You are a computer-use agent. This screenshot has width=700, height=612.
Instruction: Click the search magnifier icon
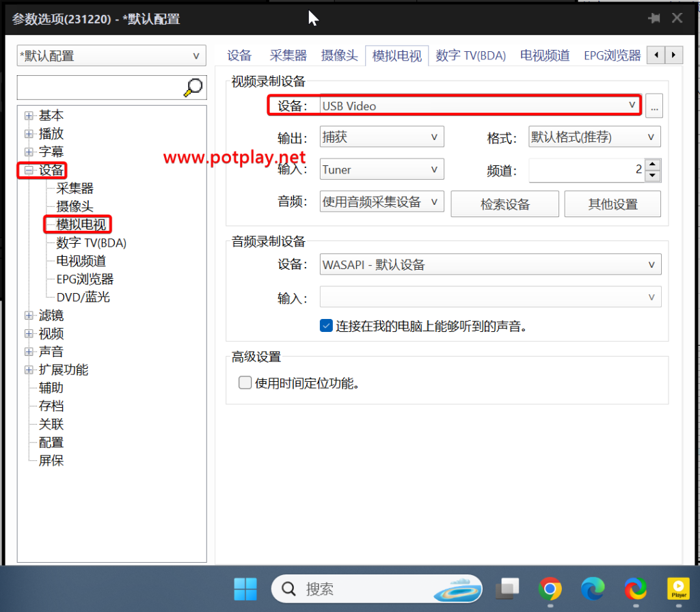(193, 87)
